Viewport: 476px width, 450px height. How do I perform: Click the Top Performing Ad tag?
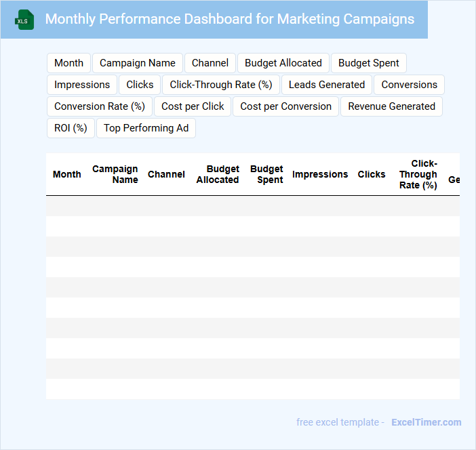tap(146, 128)
